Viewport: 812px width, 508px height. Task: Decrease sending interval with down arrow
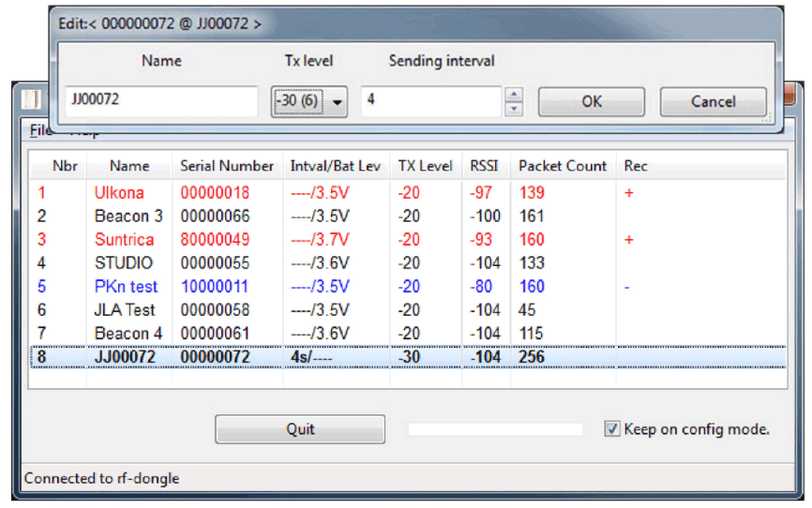[514, 108]
